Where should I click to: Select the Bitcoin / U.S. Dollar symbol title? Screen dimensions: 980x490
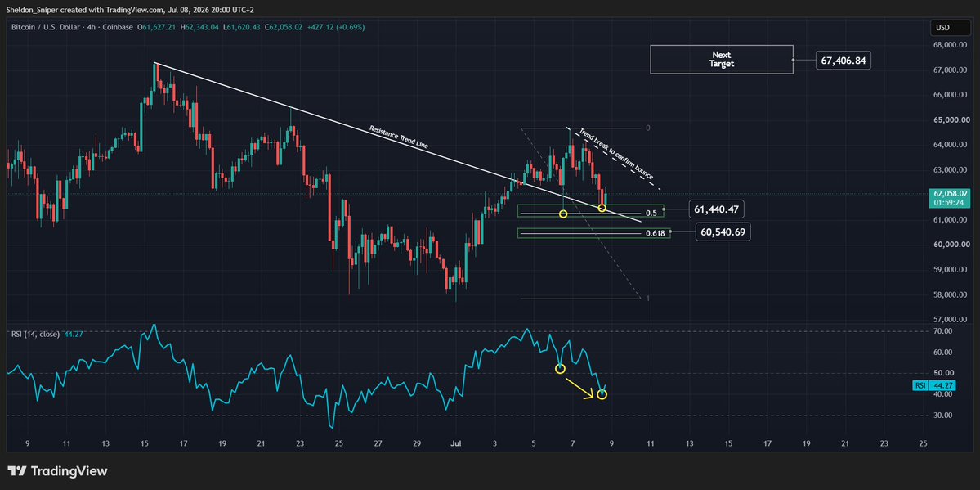coord(71,28)
